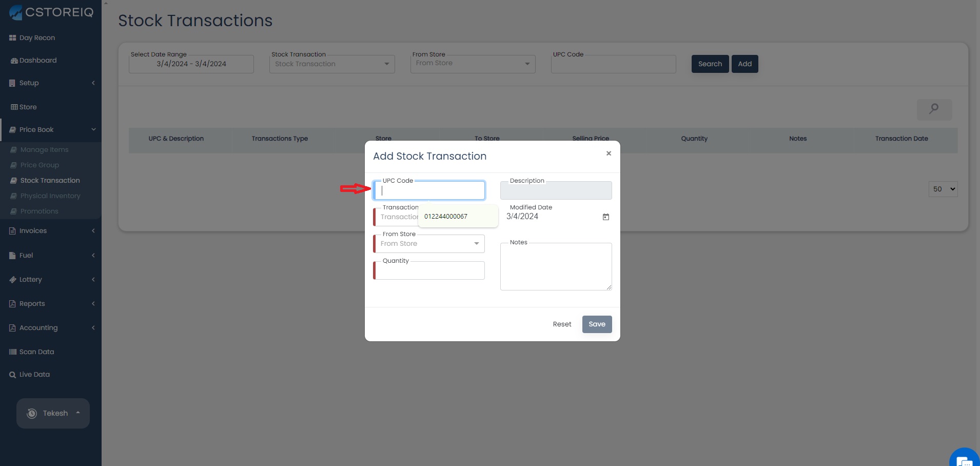Image resolution: width=980 pixels, height=466 pixels.
Task: Click the magnifier search icon above table
Action: [x=934, y=109]
